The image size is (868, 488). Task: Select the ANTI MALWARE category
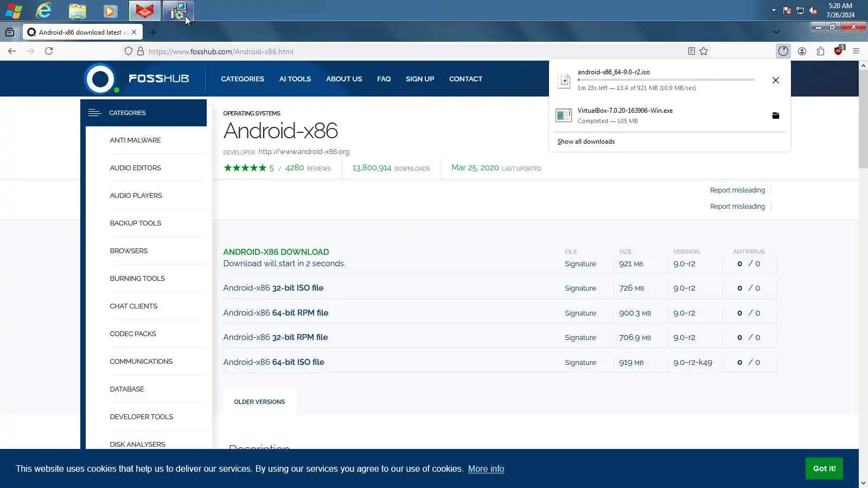click(x=135, y=140)
